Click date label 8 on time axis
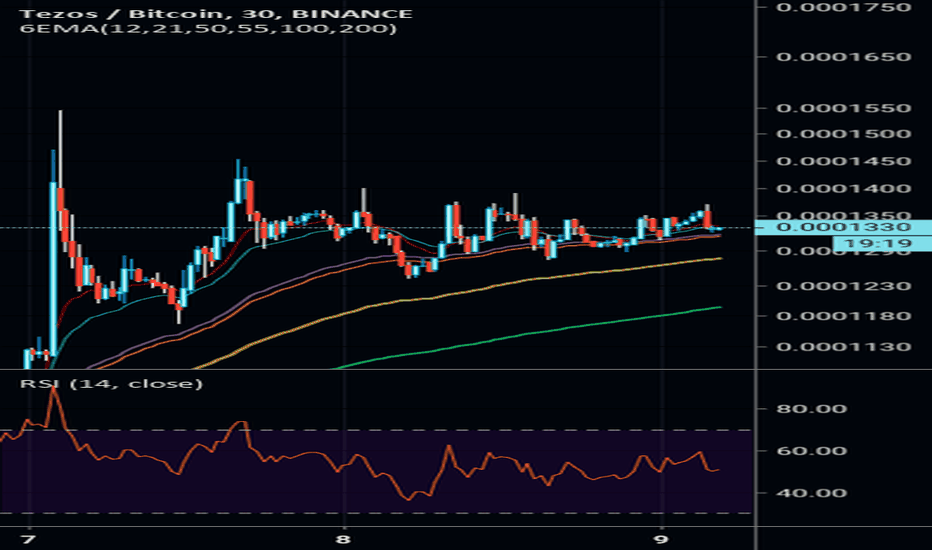The width and height of the screenshot is (932, 550). (x=343, y=539)
